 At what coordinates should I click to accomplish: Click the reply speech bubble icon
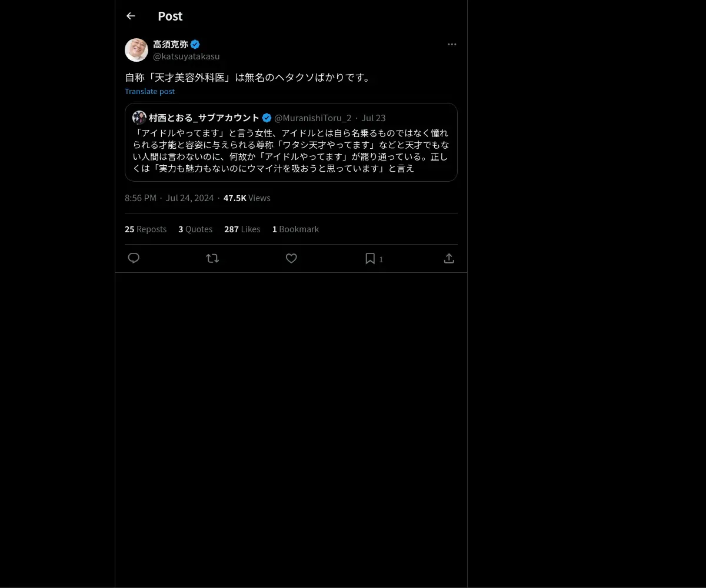pyautogui.click(x=134, y=258)
